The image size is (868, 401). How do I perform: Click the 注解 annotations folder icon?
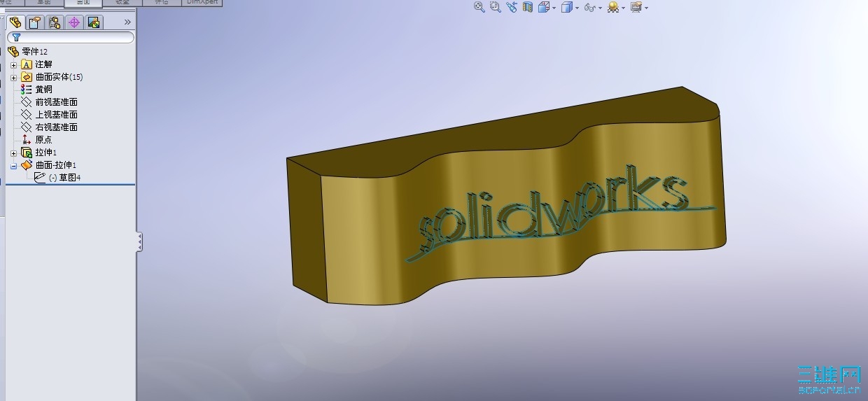27,64
